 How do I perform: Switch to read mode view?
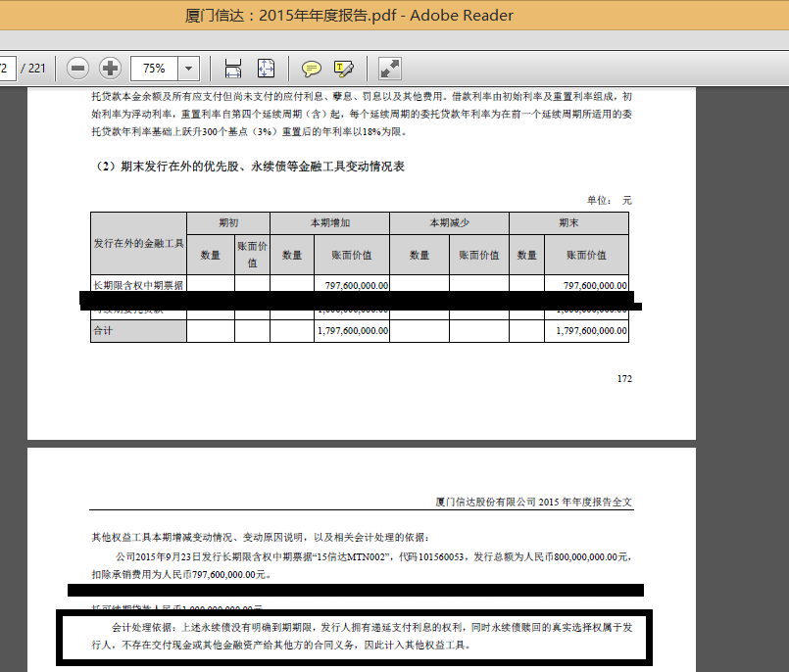(389, 69)
